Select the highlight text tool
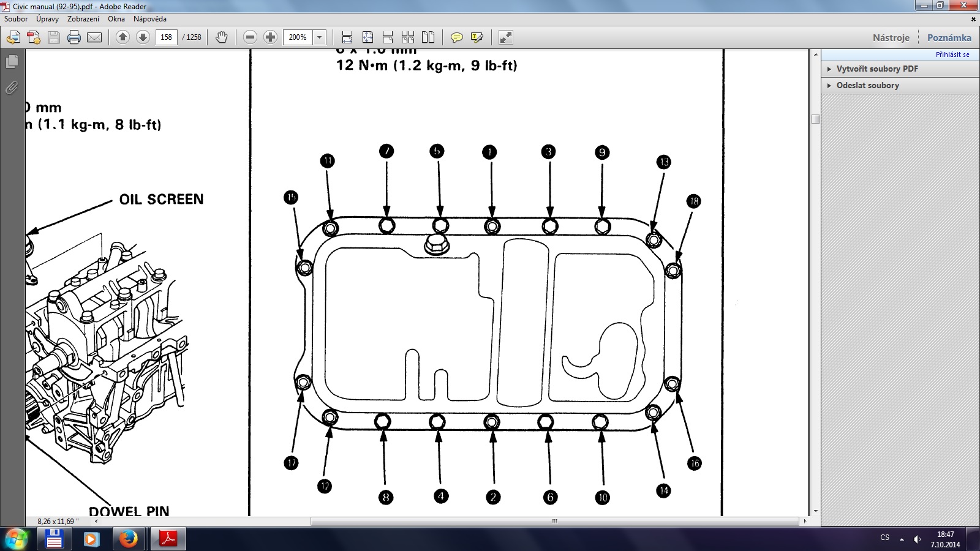The width and height of the screenshot is (980, 551). pos(477,37)
